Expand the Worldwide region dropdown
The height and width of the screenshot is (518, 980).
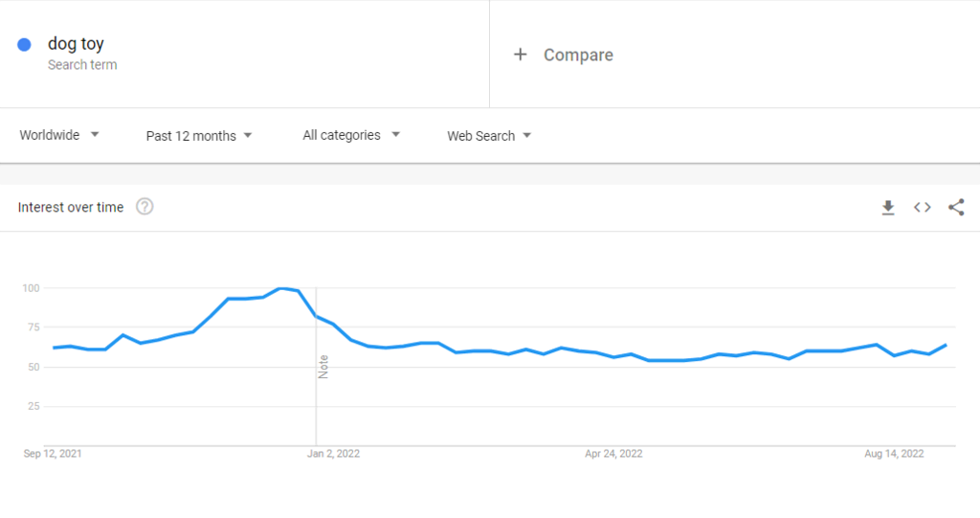[x=59, y=135]
